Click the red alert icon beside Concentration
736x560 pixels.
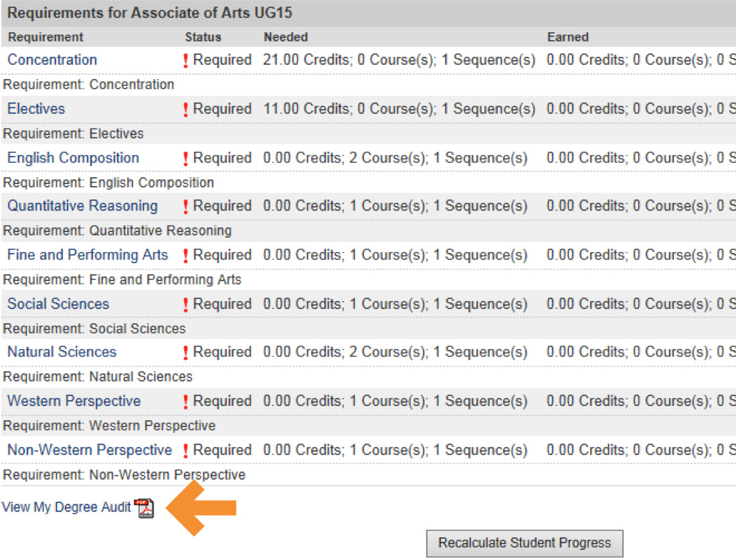[x=186, y=61]
